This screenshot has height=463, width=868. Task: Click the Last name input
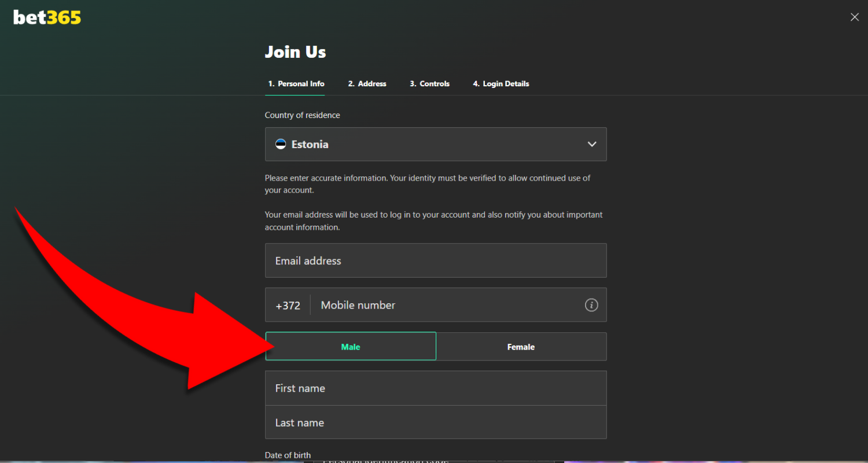click(x=435, y=422)
